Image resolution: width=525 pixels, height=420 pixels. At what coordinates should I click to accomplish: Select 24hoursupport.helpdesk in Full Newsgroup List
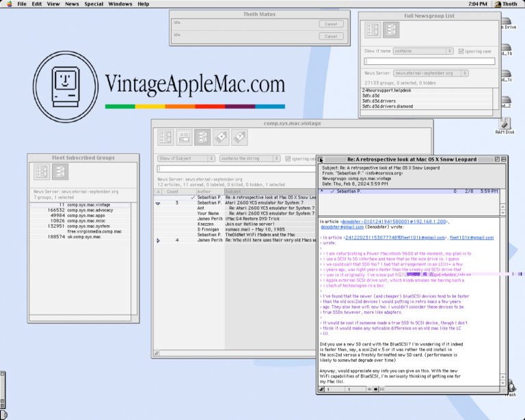point(427,90)
